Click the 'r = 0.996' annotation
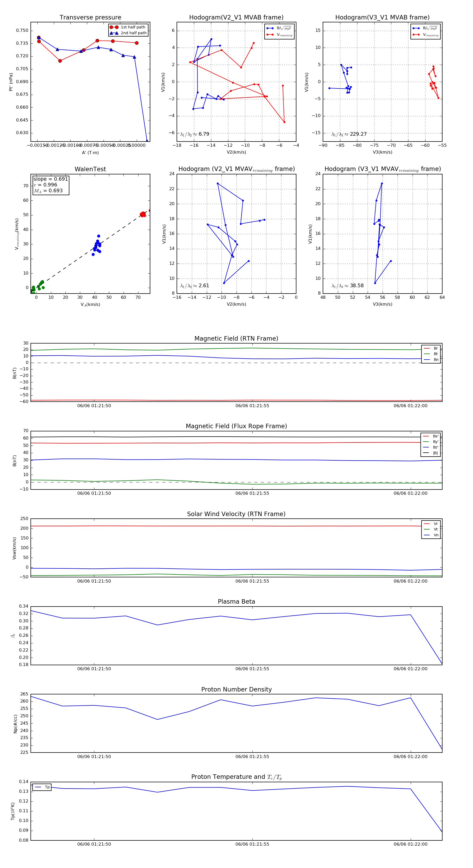Viewport: 473px width, 868px height. pos(45,185)
